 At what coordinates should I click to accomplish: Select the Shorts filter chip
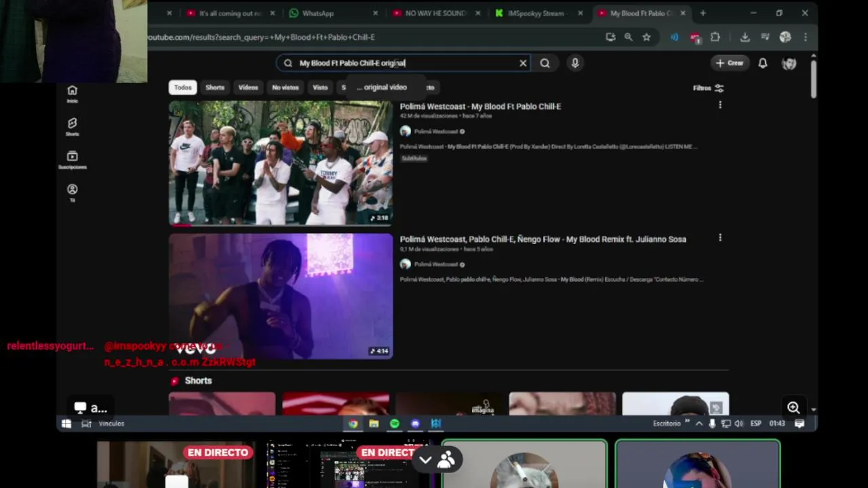pos(215,87)
